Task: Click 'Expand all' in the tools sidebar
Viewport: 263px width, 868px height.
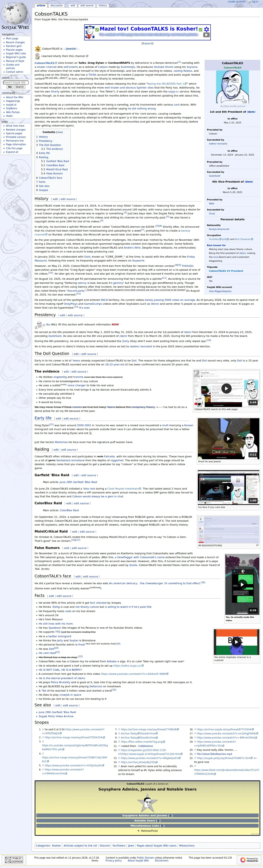Action: click(x=12, y=152)
